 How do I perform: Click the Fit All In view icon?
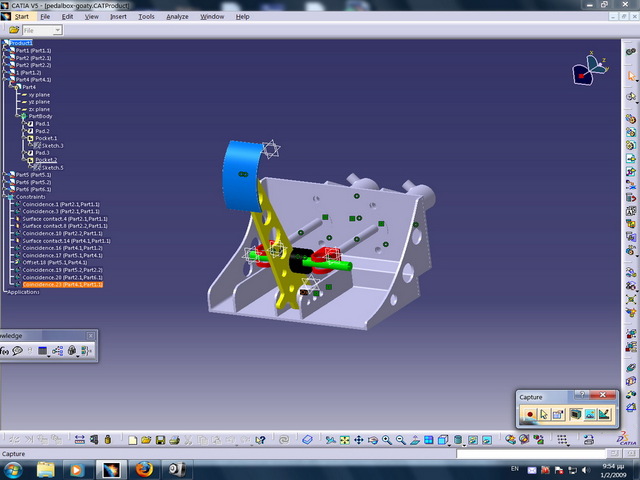(x=344, y=440)
